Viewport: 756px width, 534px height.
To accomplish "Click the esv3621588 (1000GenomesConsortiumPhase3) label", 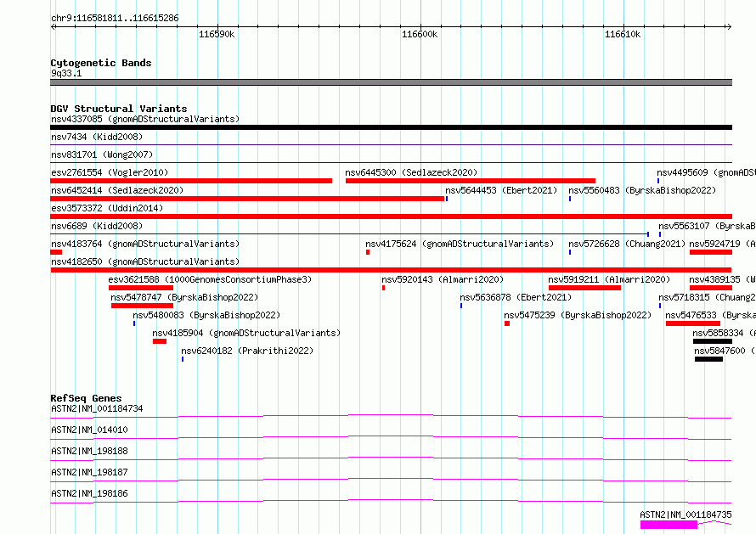I will coord(210,279).
